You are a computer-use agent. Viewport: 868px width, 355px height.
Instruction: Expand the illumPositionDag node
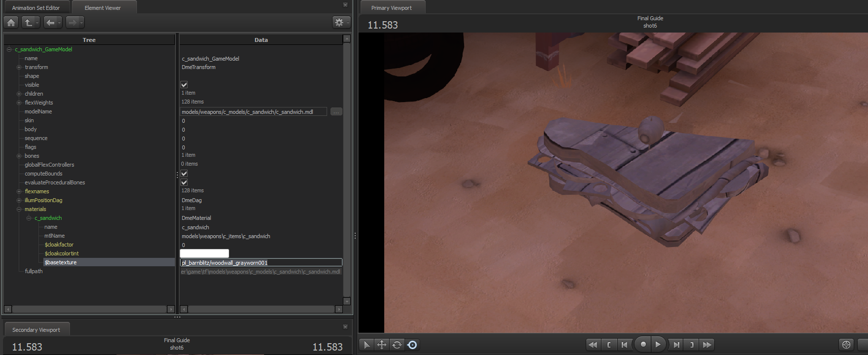[19, 200]
